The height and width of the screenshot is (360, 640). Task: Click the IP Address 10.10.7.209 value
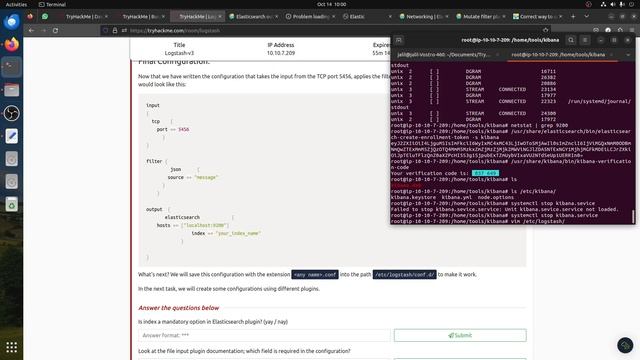coord(281,53)
